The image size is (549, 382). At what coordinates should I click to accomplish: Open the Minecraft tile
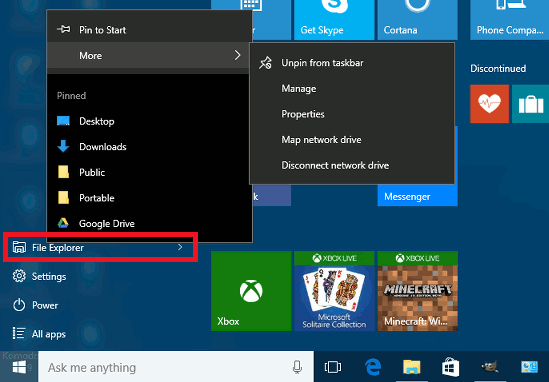click(417, 291)
